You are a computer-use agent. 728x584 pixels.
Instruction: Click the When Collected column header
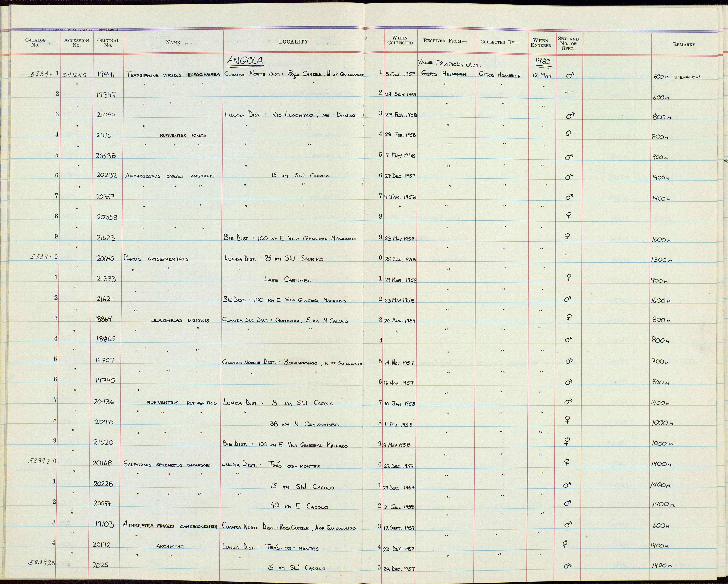(400, 40)
